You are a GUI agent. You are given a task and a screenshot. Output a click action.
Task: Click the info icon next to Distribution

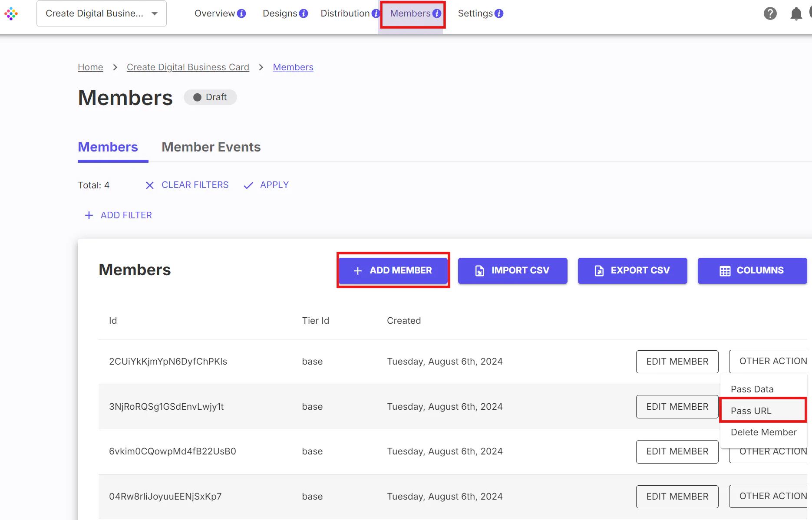pos(376,13)
